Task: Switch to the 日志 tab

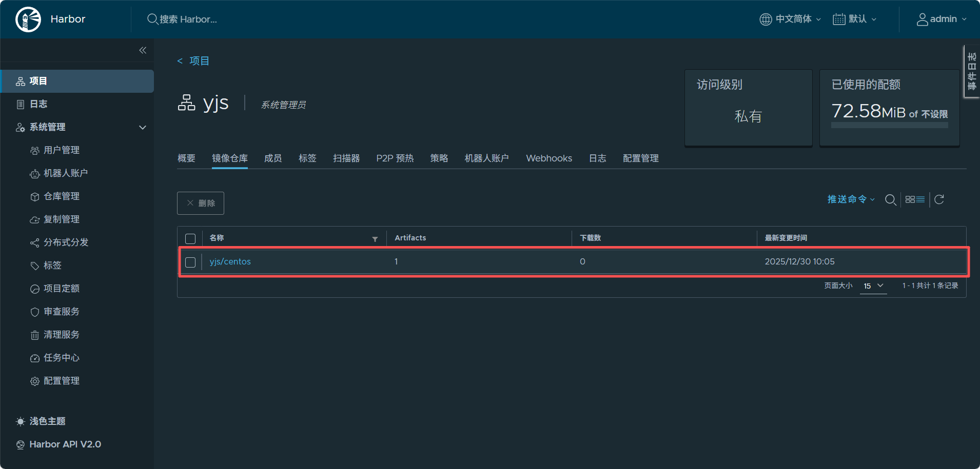Action: tap(598, 158)
